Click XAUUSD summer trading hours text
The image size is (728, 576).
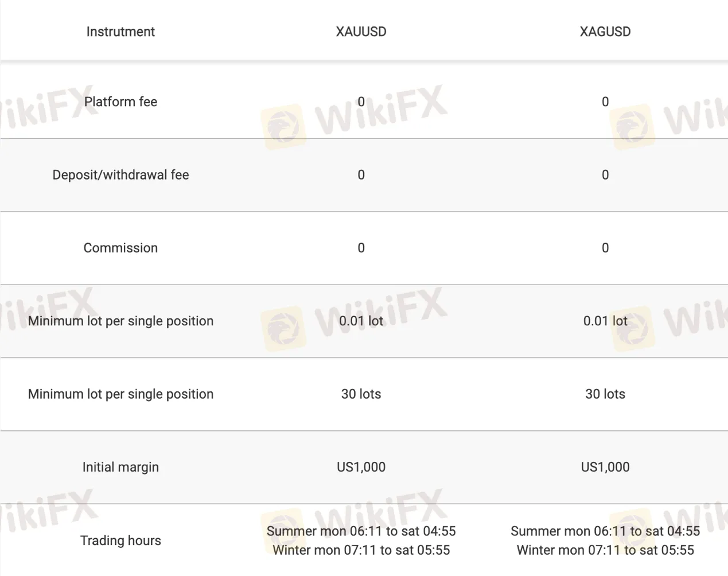pos(361,531)
